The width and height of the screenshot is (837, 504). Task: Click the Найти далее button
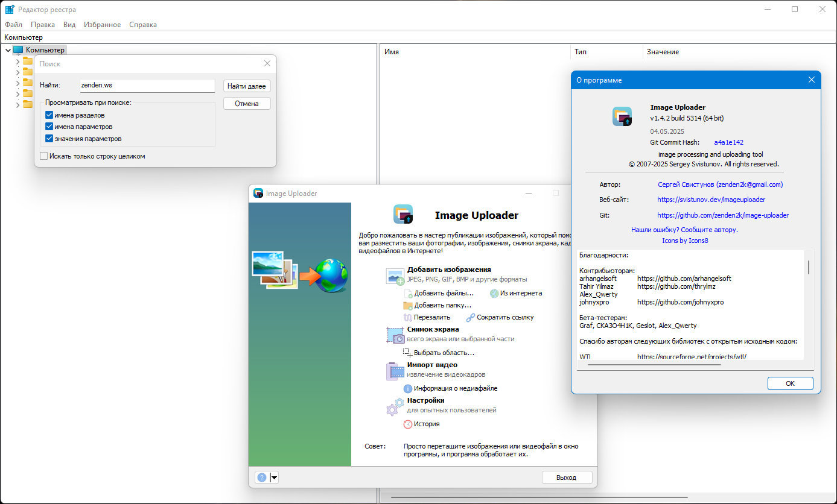[247, 86]
